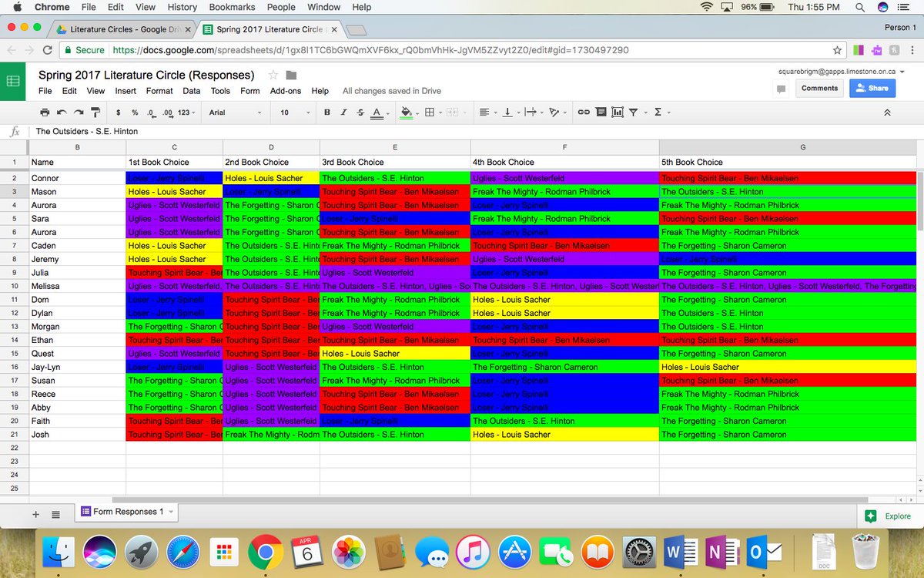924x578 pixels.
Task: Click the Insert link icon
Action: point(584,113)
